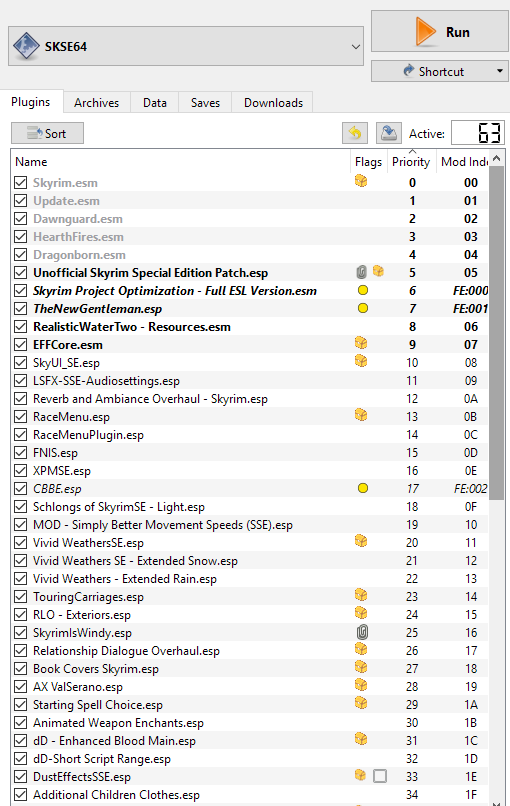Image resolution: width=510 pixels, height=806 pixels.
Task: Click the blank flag box on DustEffectsSSE.esp
Action: coord(380,776)
